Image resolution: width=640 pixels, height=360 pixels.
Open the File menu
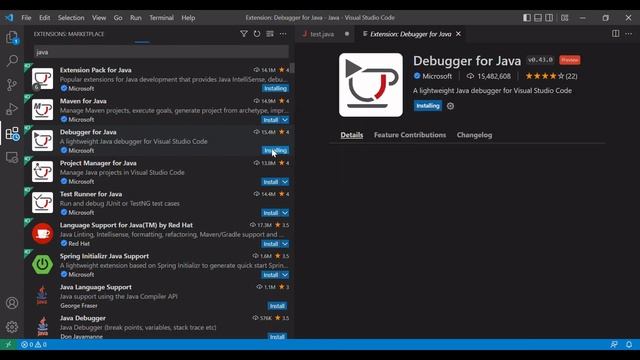26,18
